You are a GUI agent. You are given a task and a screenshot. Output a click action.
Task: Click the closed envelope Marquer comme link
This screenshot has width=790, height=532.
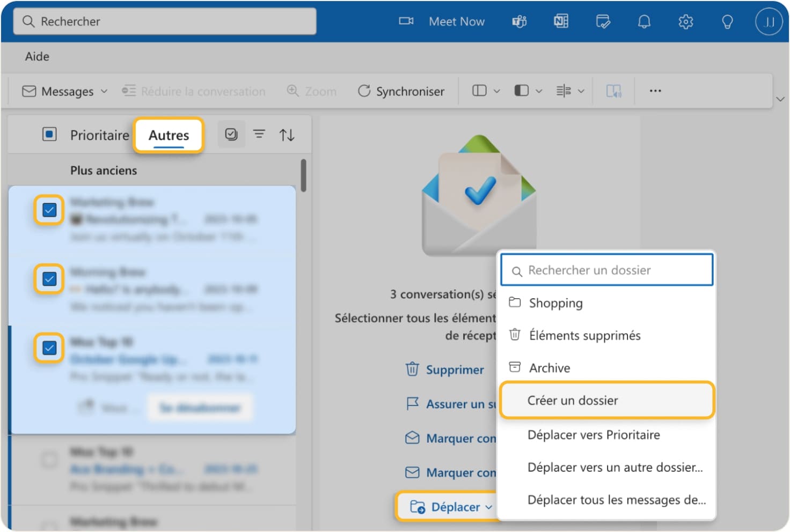pyautogui.click(x=460, y=472)
